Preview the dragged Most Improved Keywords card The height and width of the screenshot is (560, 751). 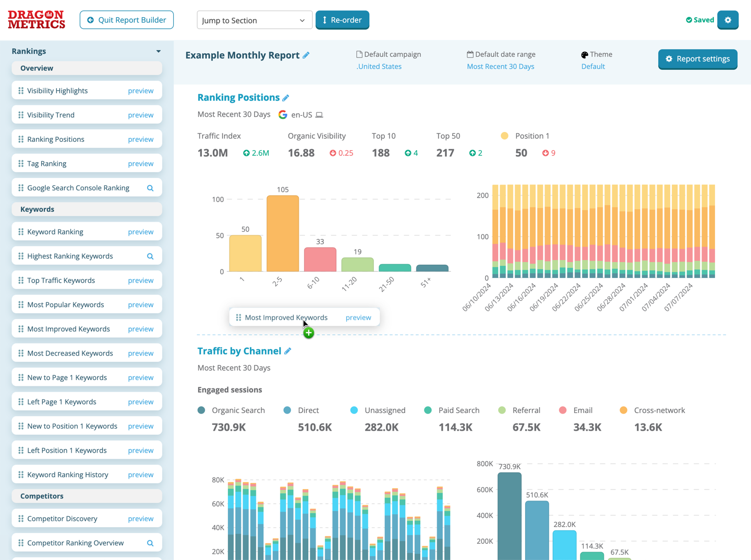358,318
